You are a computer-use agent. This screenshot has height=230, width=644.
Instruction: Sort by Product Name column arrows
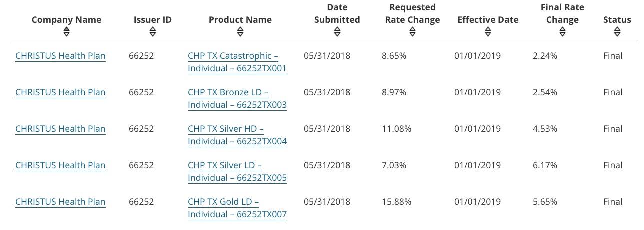coord(240,32)
